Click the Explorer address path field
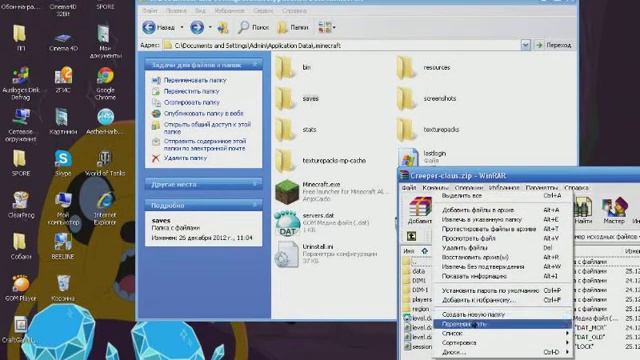Image resolution: width=640 pixels, height=360 pixels. 341,45
